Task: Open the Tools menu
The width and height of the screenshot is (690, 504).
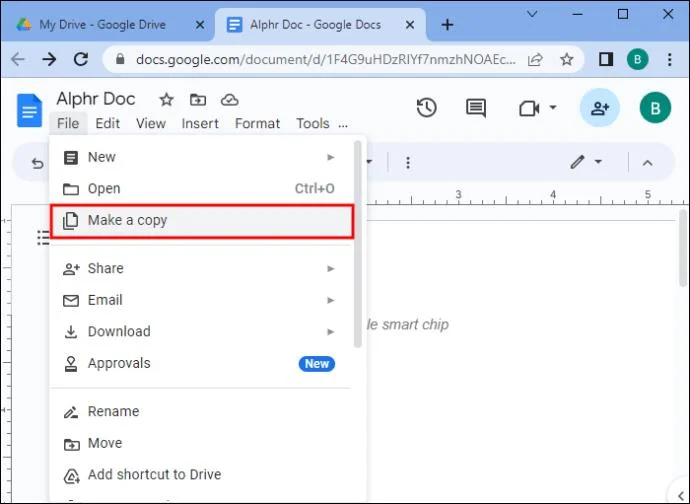Action: (313, 123)
